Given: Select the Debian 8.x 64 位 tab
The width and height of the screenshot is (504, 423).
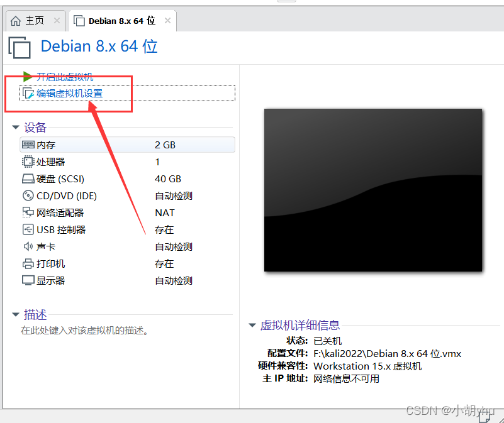Looking at the screenshot, I should point(122,21).
